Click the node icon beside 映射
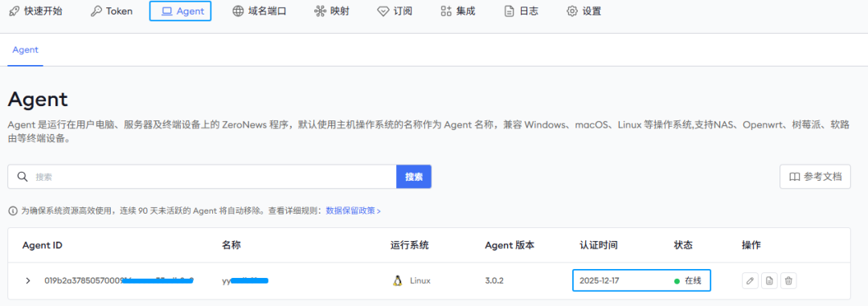Image resolution: width=868 pixels, height=306 pixels. (x=320, y=11)
